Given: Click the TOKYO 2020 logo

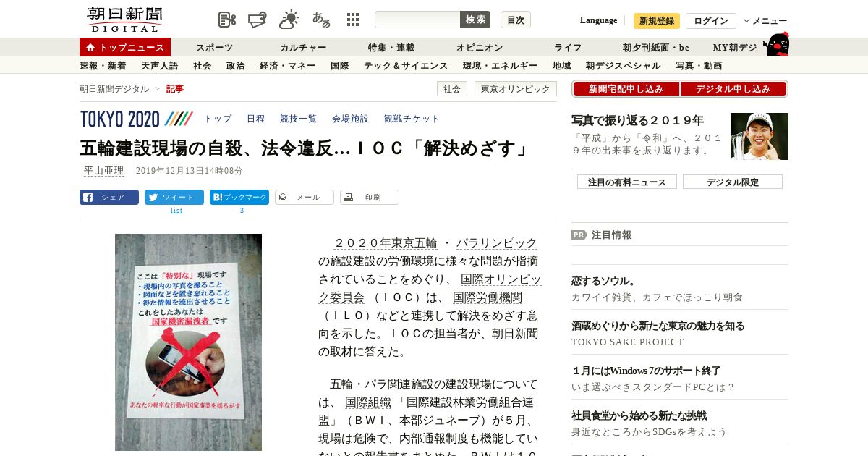Looking at the screenshot, I should point(136,119).
